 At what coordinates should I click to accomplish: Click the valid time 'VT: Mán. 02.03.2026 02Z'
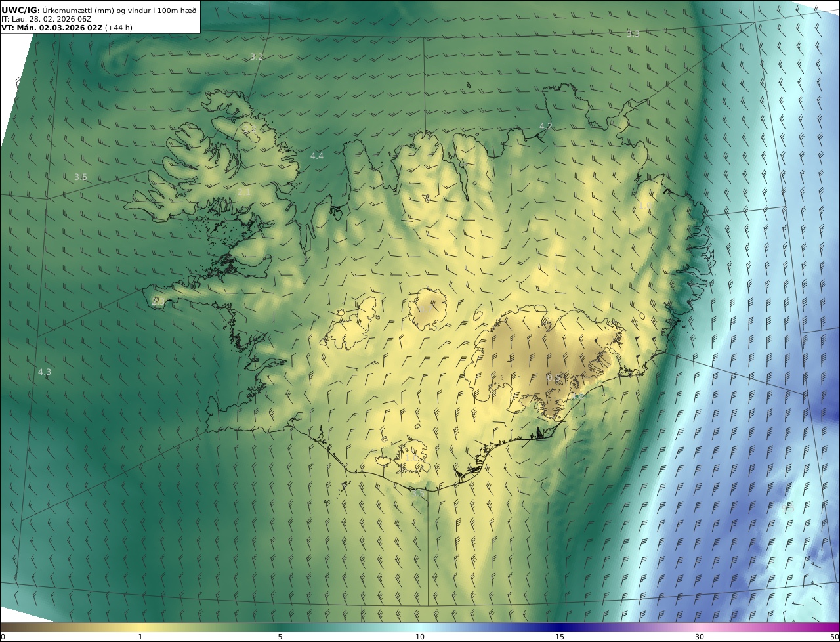point(52,28)
